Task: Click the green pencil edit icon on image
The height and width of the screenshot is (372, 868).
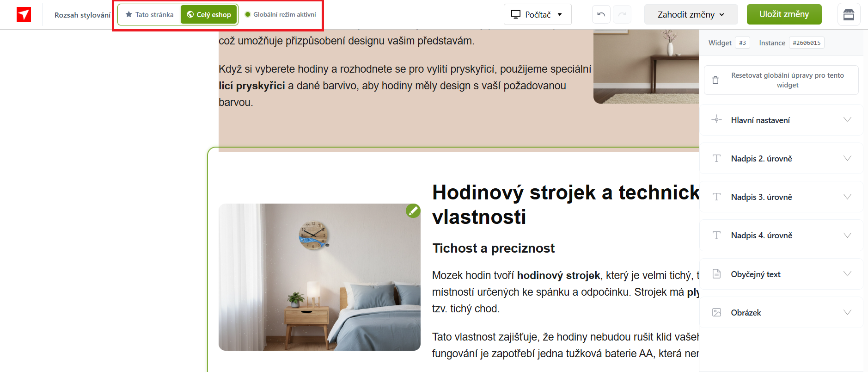Action: coord(413,211)
